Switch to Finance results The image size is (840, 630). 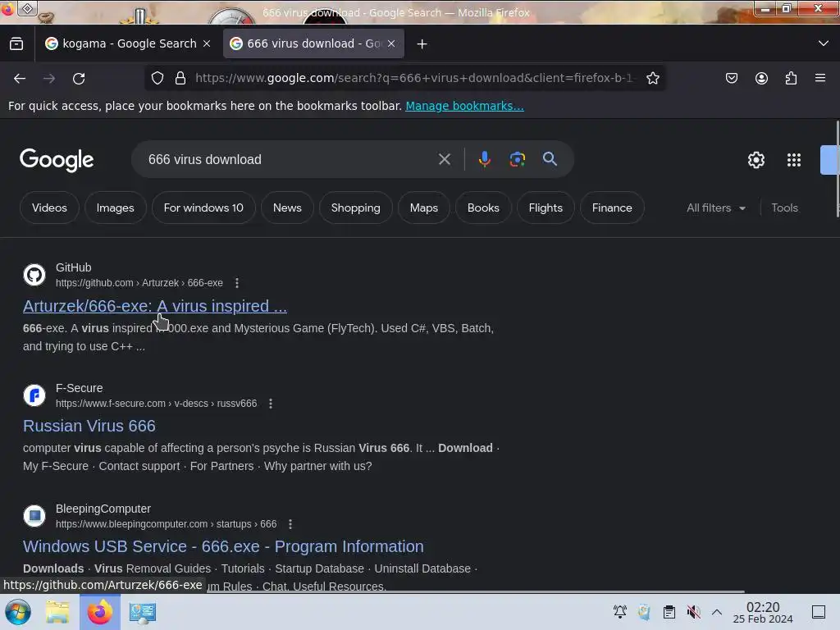pos(612,208)
